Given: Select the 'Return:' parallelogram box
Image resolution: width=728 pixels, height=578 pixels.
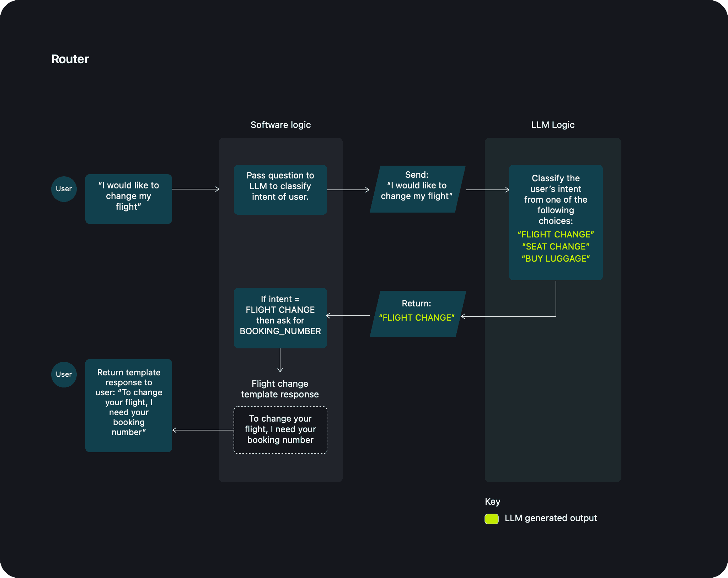Looking at the screenshot, I should (x=418, y=314).
